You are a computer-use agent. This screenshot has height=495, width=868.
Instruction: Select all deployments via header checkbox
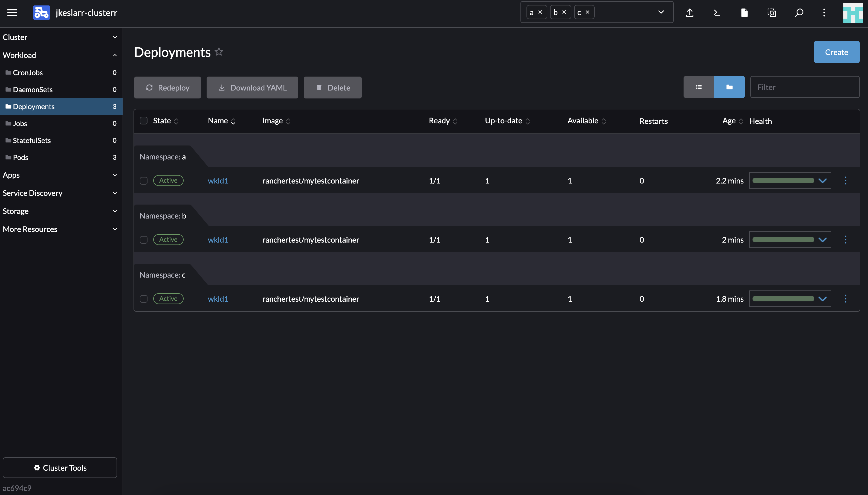coord(144,121)
